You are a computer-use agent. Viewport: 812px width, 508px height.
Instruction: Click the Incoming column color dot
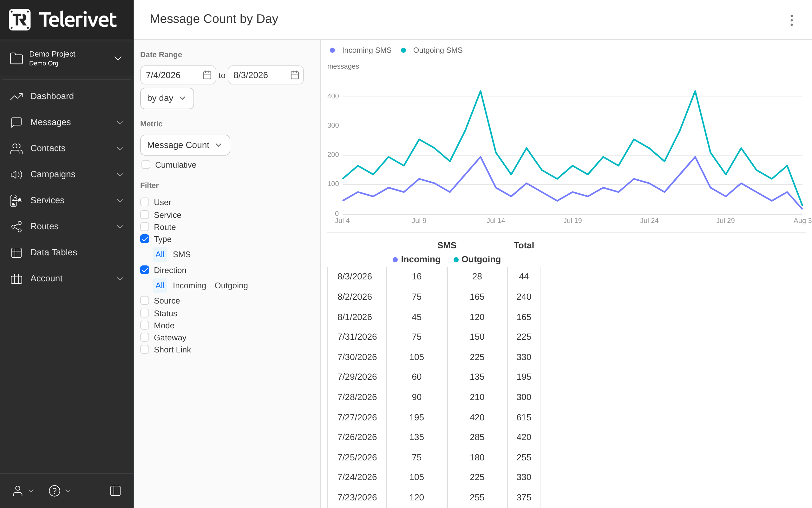(x=395, y=260)
